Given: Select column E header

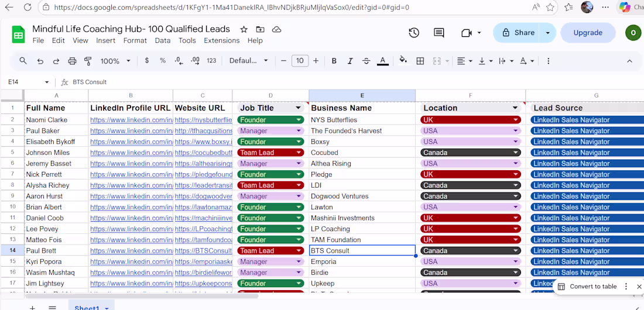Looking at the screenshot, I should coord(362,95).
